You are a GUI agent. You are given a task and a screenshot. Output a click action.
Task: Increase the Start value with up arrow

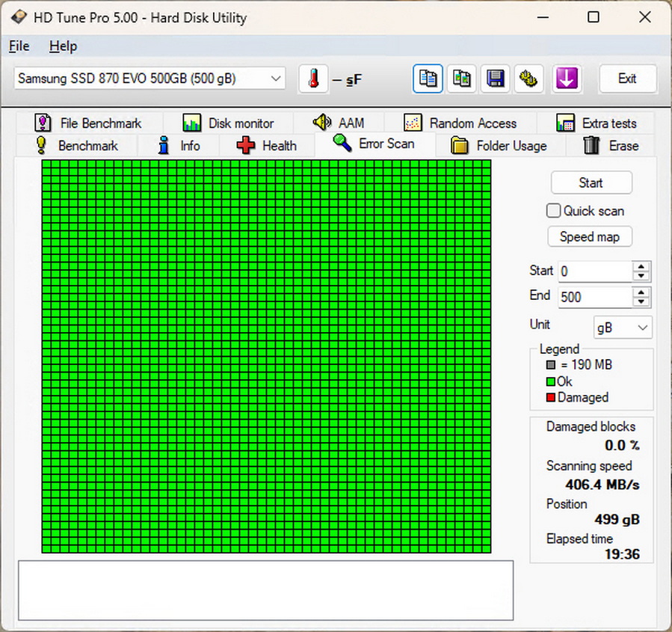click(x=641, y=266)
